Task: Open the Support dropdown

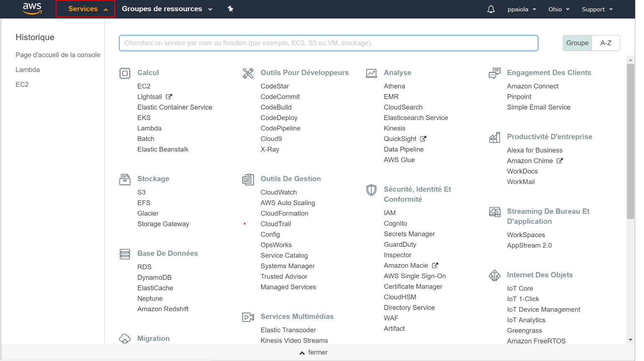Action: pos(597,9)
